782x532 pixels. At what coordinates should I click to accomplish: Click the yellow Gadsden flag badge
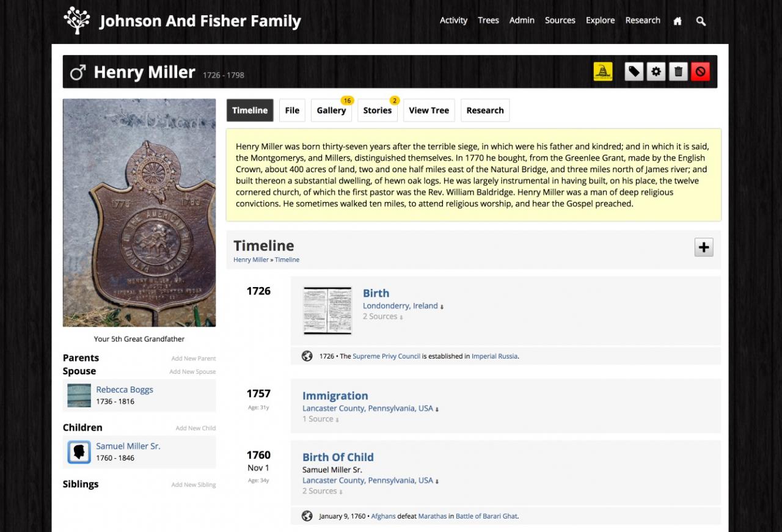pos(603,72)
